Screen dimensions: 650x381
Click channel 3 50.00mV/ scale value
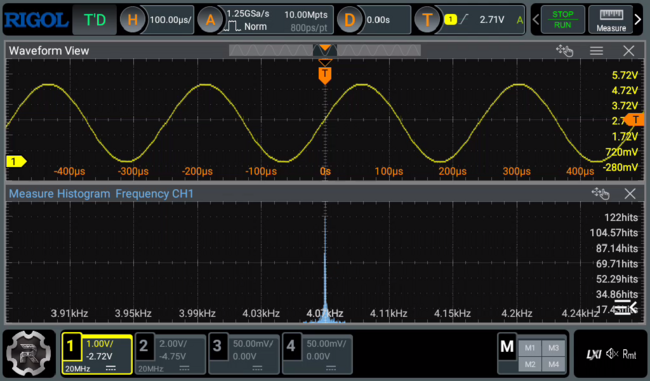point(253,344)
